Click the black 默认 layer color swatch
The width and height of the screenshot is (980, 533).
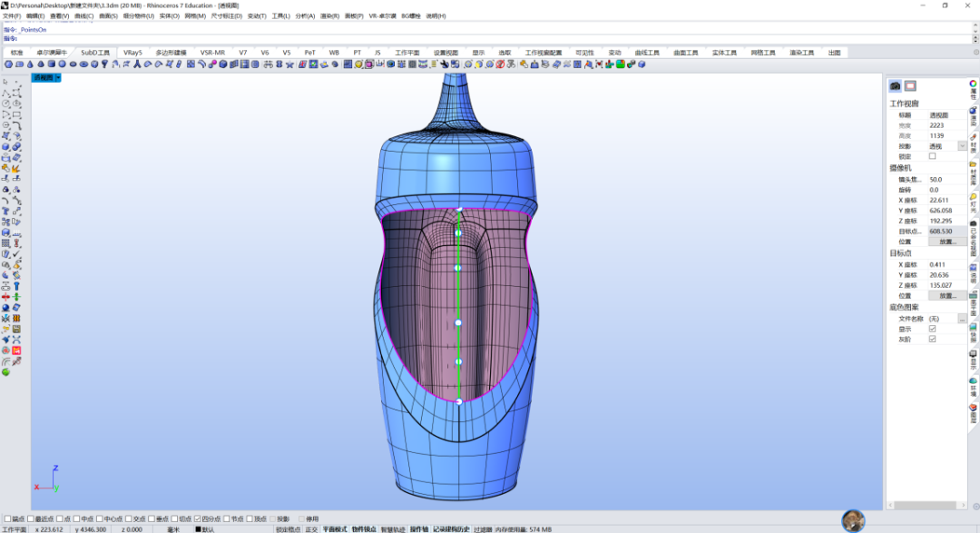pos(198,529)
